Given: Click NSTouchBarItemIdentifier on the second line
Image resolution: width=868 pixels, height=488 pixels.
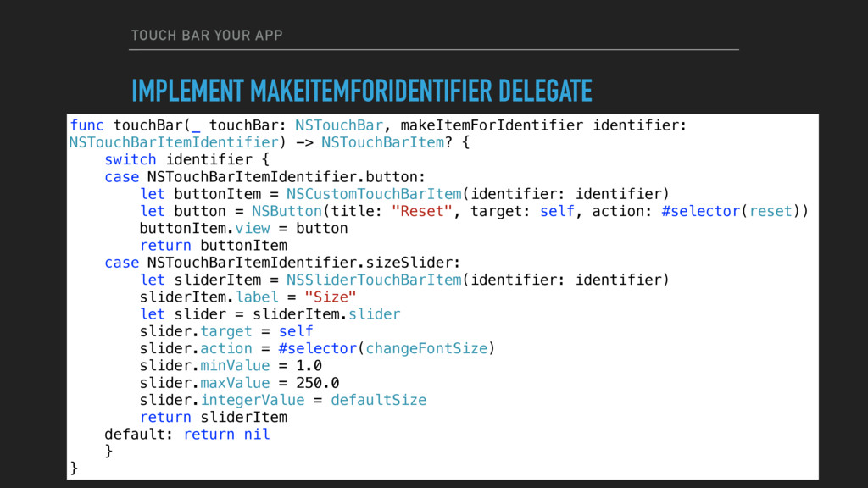Looking at the screenshot, I should coord(174,142).
